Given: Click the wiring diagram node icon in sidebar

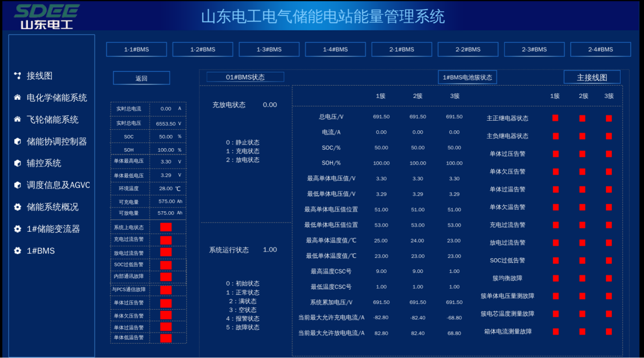Looking at the screenshot, I should click(17, 76).
